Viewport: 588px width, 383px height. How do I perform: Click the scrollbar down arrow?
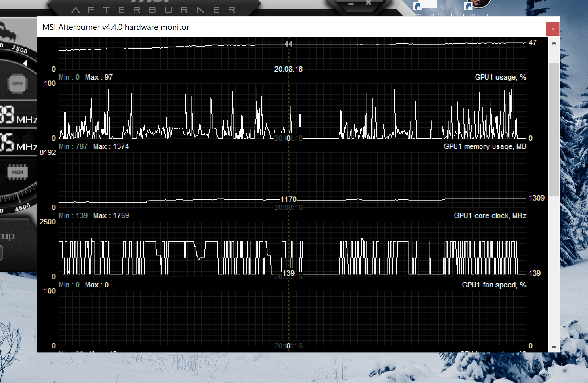coord(554,347)
